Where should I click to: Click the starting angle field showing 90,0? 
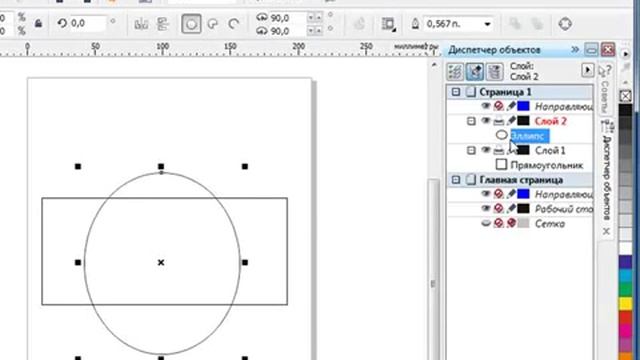click(288, 18)
